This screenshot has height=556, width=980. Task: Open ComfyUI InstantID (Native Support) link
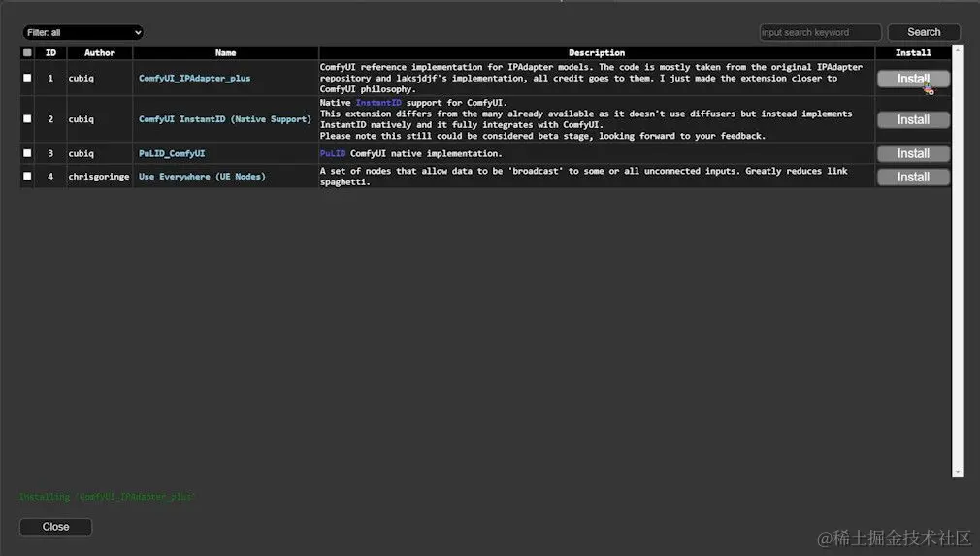[x=224, y=118]
